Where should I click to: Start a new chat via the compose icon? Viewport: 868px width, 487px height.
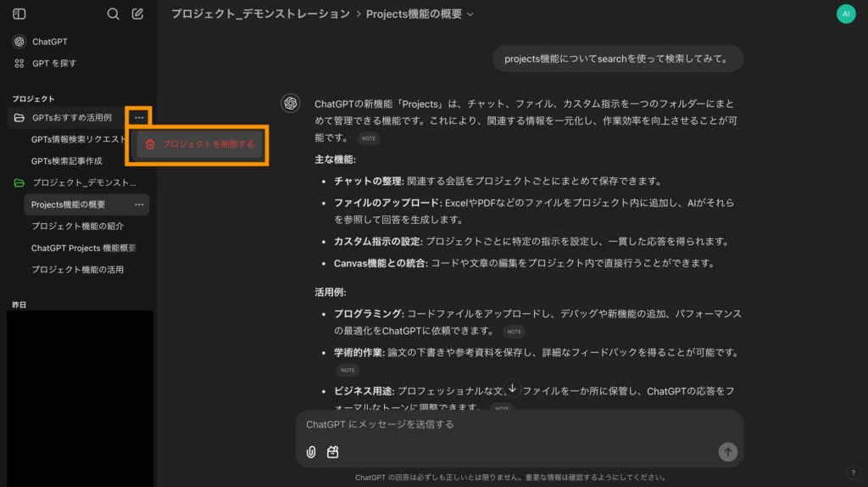(x=137, y=14)
